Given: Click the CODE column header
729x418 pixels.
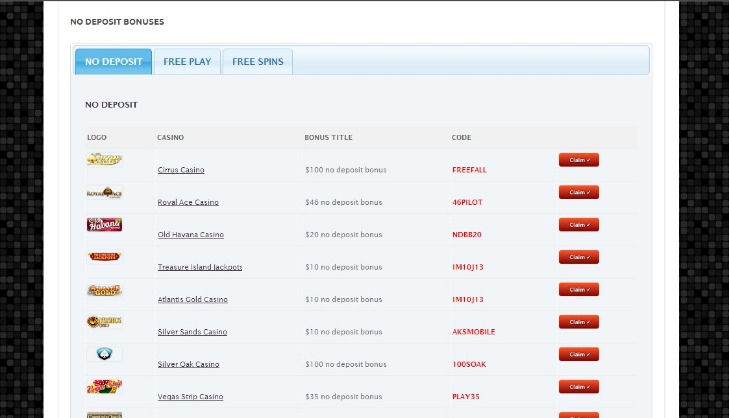Looking at the screenshot, I should [461, 138].
